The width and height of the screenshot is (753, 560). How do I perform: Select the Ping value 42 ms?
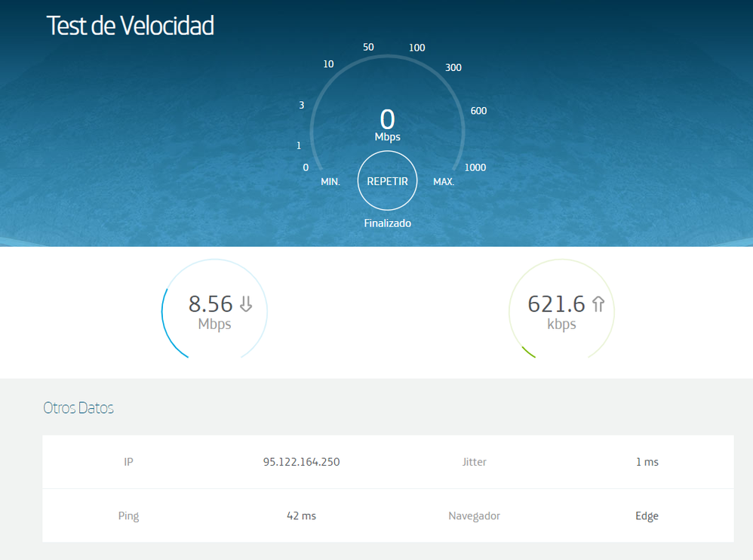(x=301, y=515)
